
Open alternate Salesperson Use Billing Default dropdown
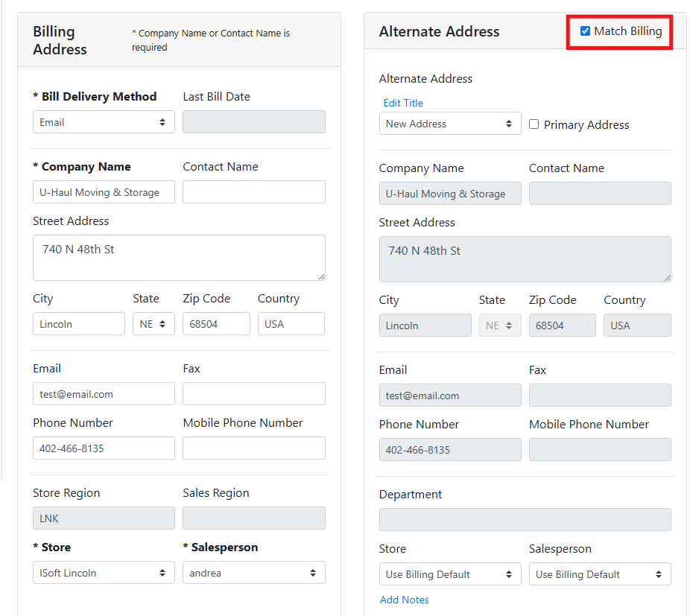tap(599, 574)
